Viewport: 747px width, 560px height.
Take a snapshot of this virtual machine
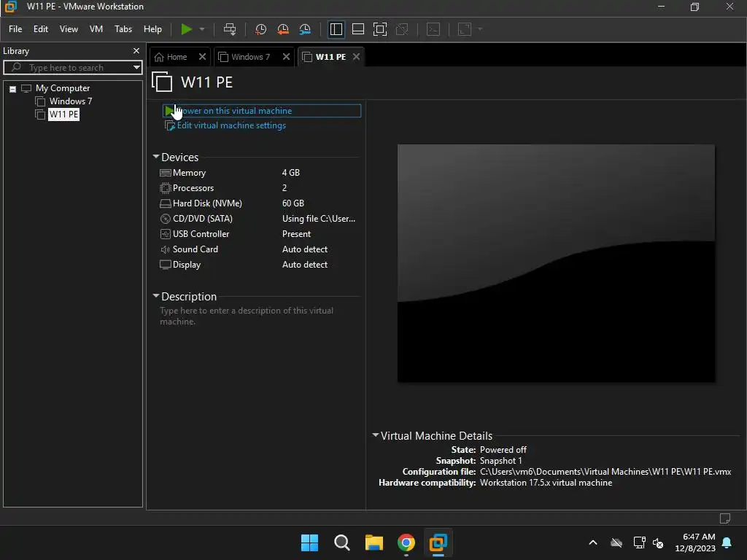[260, 29]
